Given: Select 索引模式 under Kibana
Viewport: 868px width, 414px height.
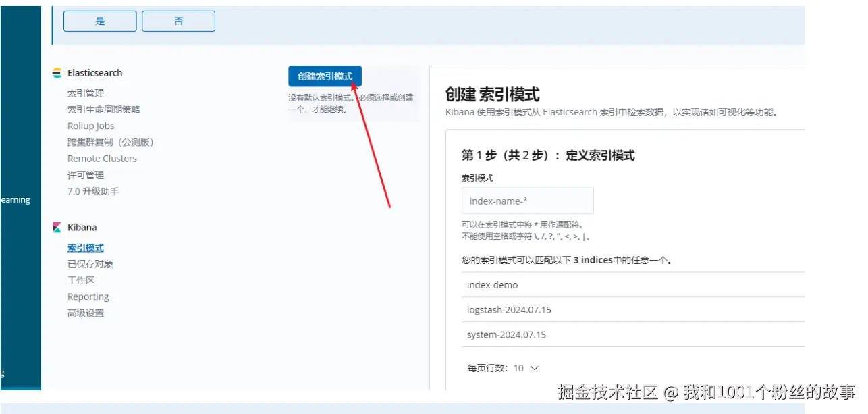Looking at the screenshot, I should (86, 248).
